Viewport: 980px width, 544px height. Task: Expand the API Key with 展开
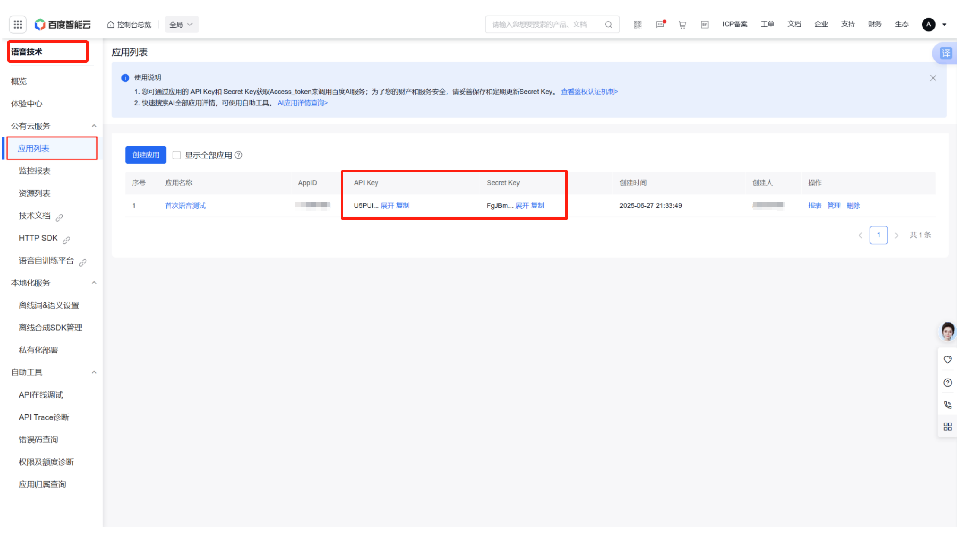coord(387,206)
